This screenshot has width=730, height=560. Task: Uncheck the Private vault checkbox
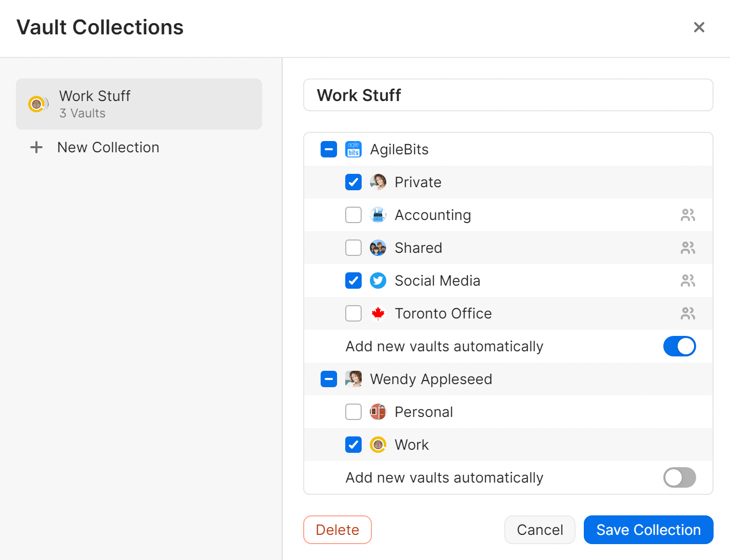(x=353, y=182)
